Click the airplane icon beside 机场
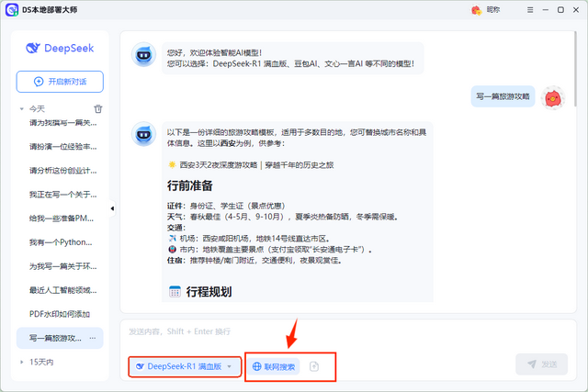588x392 pixels. coord(172,239)
